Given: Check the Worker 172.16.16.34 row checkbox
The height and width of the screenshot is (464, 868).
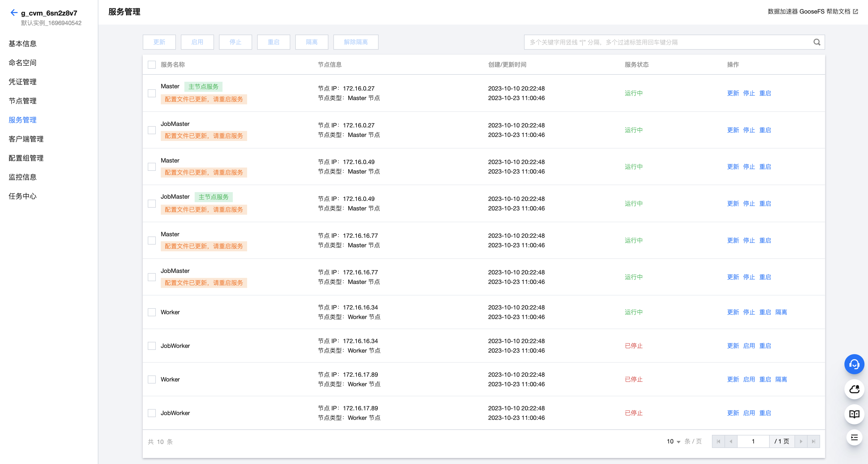Looking at the screenshot, I should (152, 312).
